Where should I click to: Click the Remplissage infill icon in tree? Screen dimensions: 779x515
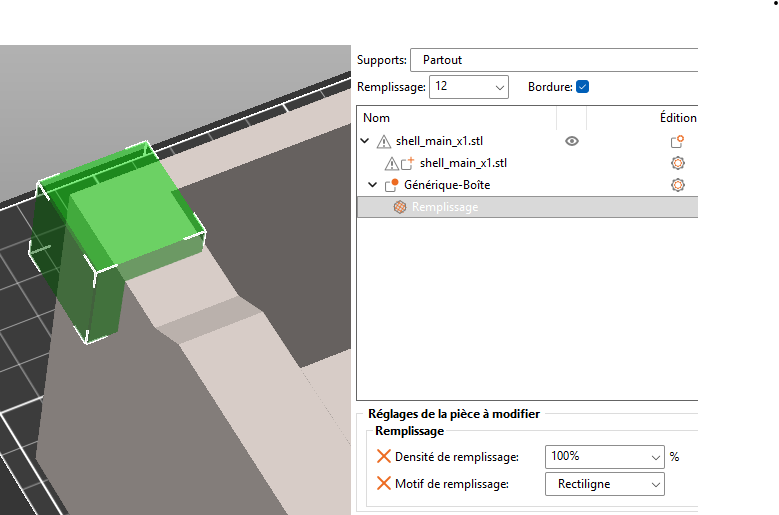tap(399, 207)
